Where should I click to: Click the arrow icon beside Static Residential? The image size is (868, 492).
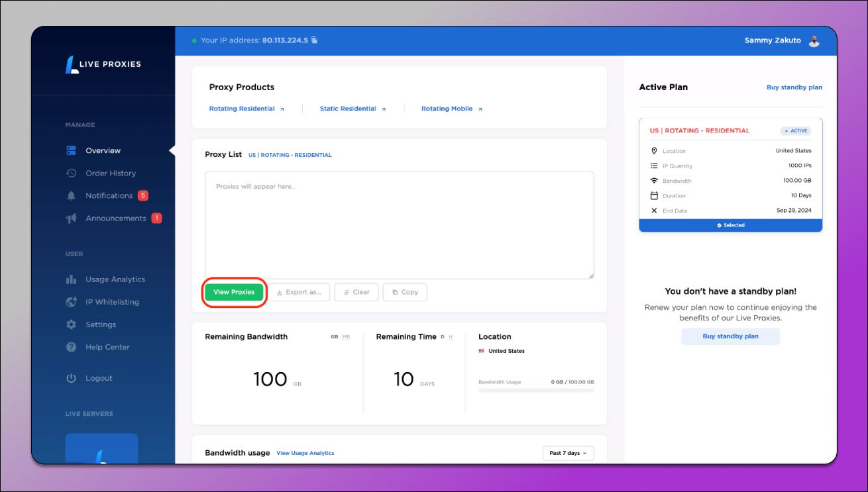[384, 109]
